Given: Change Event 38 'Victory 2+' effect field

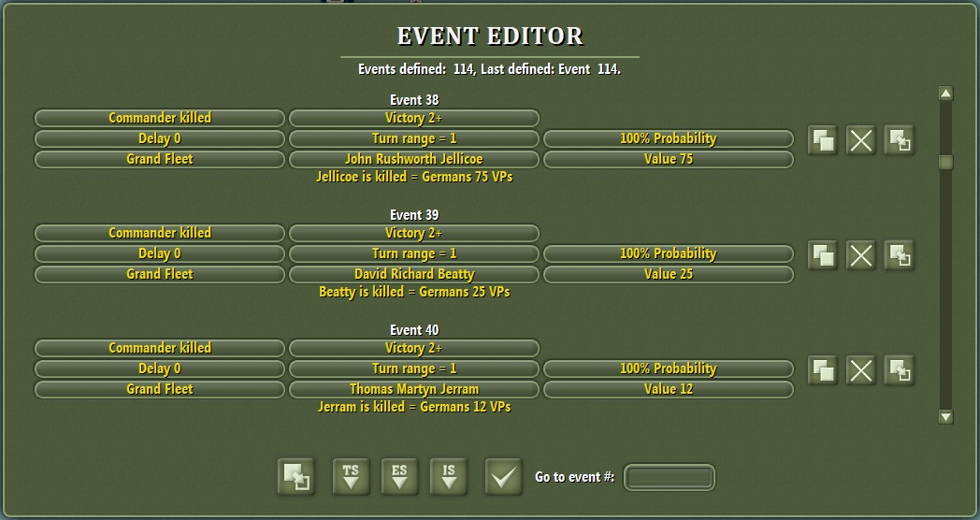Looking at the screenshot, I should click(413, 118).
